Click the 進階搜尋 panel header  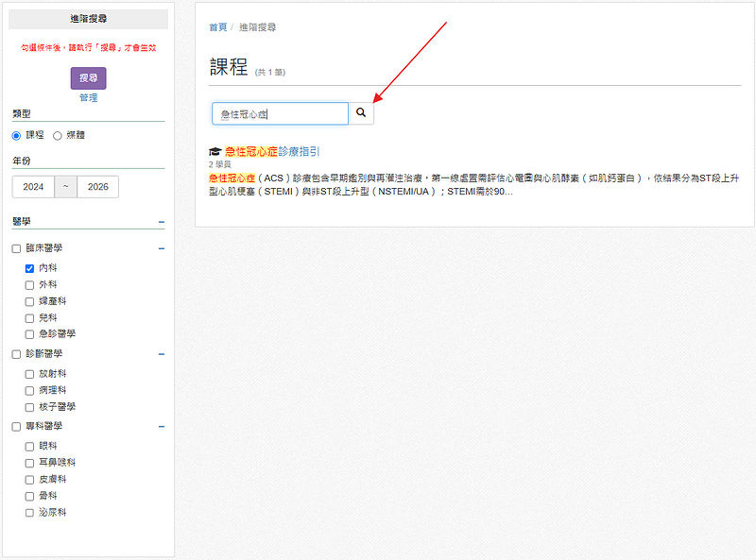(88, 19)
